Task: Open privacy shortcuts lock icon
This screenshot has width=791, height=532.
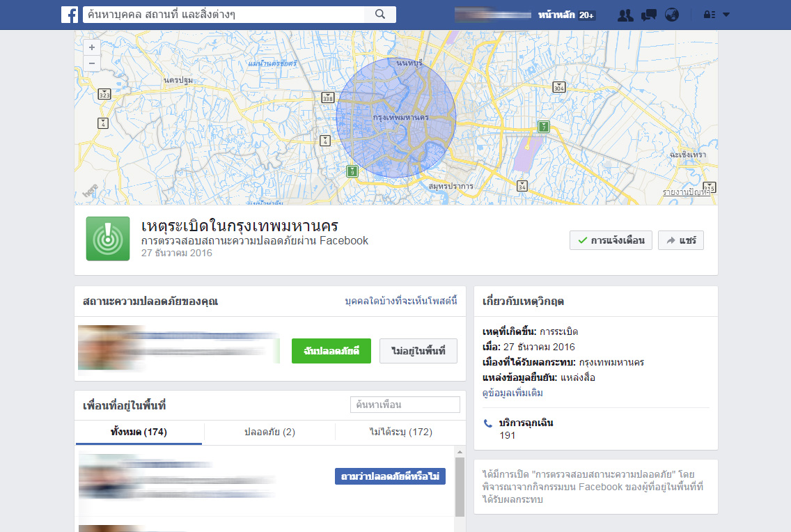Action: 710,15
